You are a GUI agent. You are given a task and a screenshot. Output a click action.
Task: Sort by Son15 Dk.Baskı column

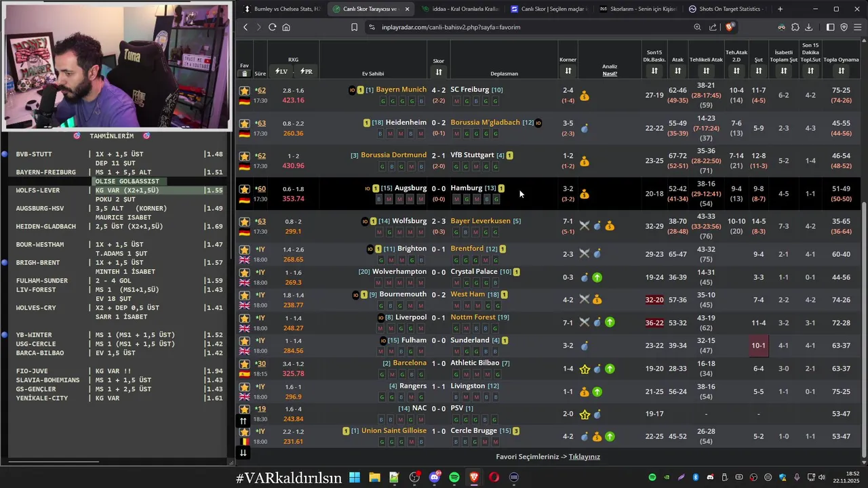coord(654,71)
